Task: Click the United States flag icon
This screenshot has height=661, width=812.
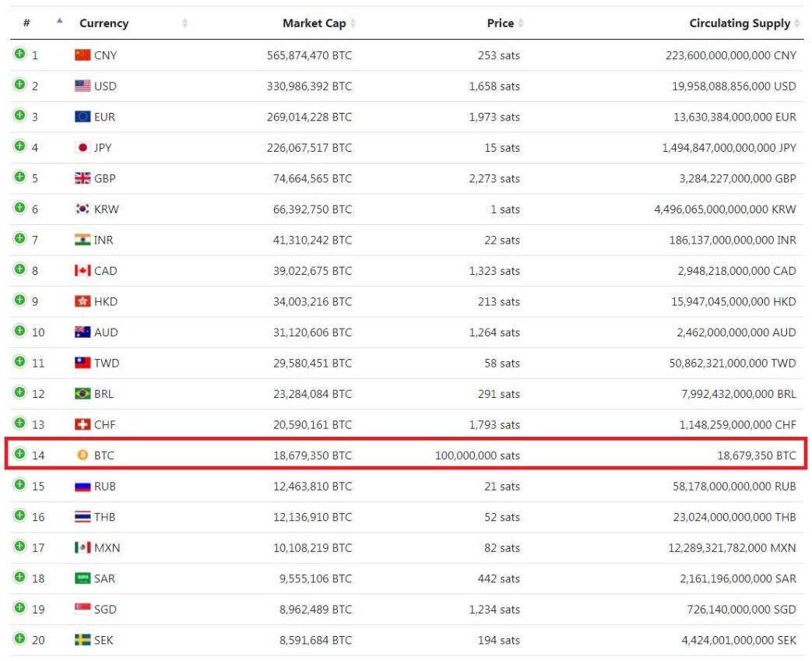Action: tap(83, 86)
